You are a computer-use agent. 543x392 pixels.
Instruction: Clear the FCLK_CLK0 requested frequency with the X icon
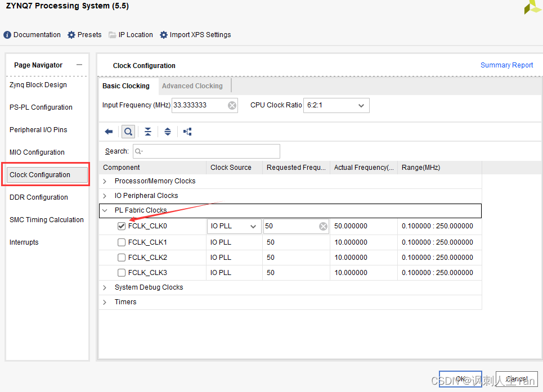coord(323,226)
